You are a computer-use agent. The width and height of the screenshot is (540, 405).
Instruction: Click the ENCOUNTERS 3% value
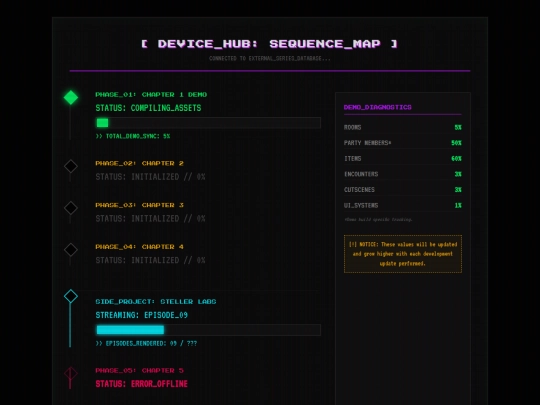[x=458, y=174]
